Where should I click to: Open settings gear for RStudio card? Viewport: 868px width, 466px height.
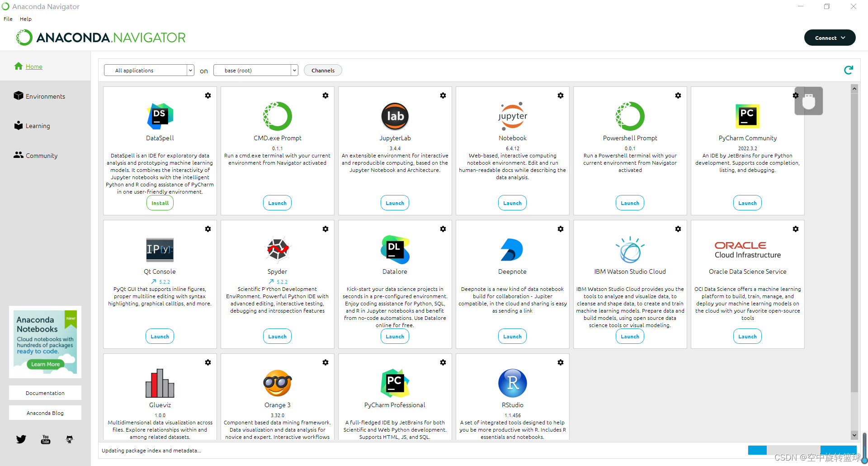(x=561, y=362)
